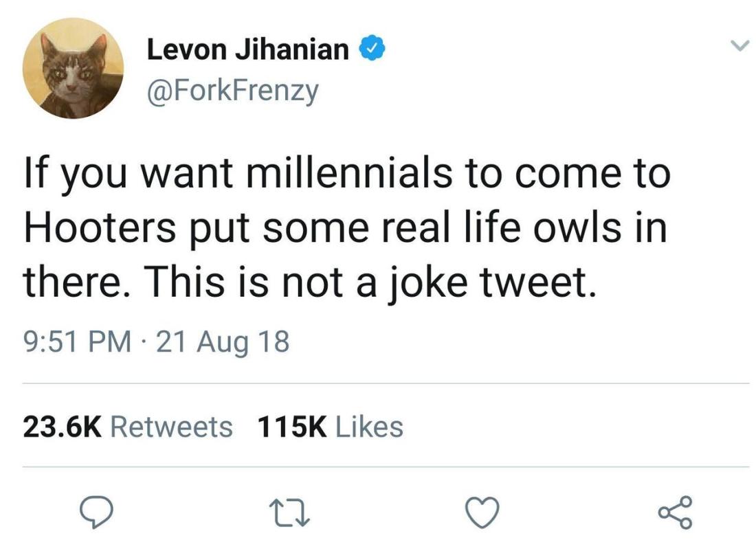Expand the tweet options chevron
The width and height of the screenshot is (756, 551).
pyautogui.click(x=738, y=47)
